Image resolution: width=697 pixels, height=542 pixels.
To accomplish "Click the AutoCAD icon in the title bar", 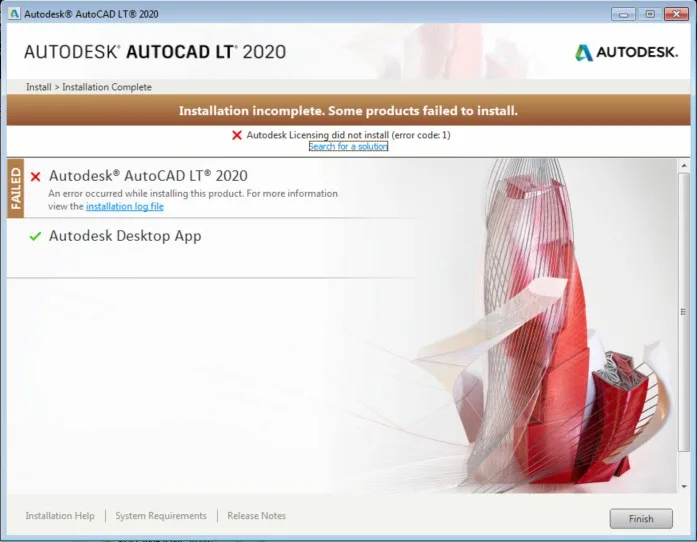I will (x=13, y=14).
